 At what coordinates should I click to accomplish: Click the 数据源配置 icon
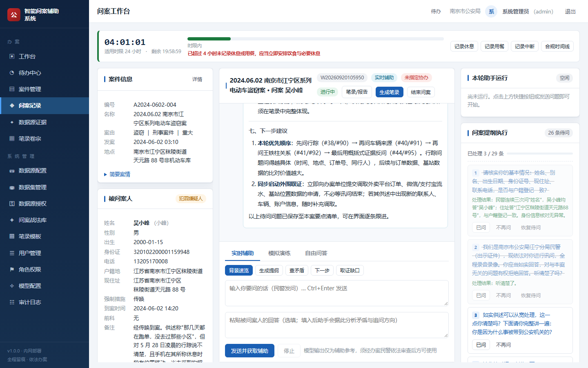(12, 171)
